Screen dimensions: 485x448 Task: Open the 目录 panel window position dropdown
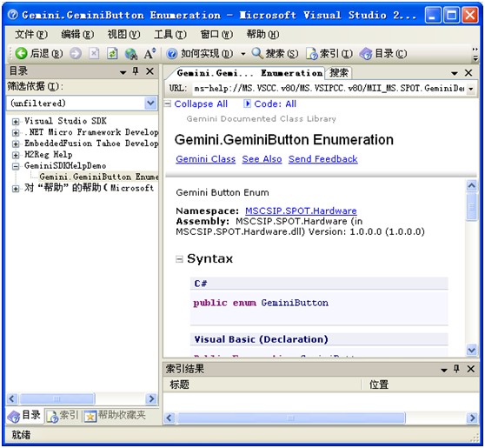point(123,72)
